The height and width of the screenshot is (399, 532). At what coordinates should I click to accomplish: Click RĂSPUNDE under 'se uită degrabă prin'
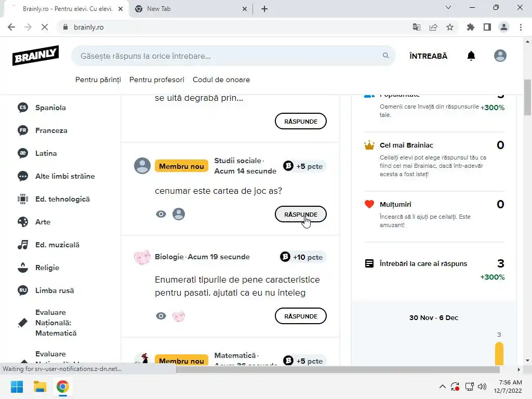(x=301, y=122)
